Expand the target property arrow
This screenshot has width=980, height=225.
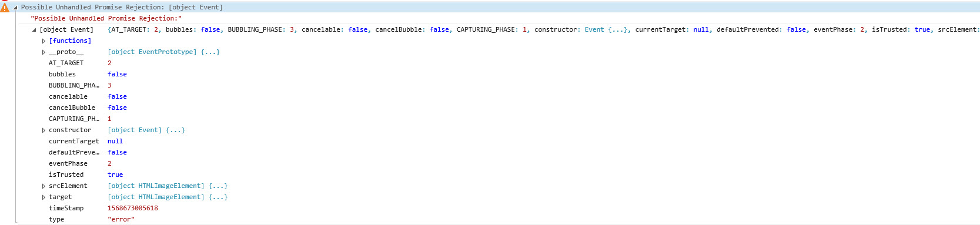coord(44,197)
